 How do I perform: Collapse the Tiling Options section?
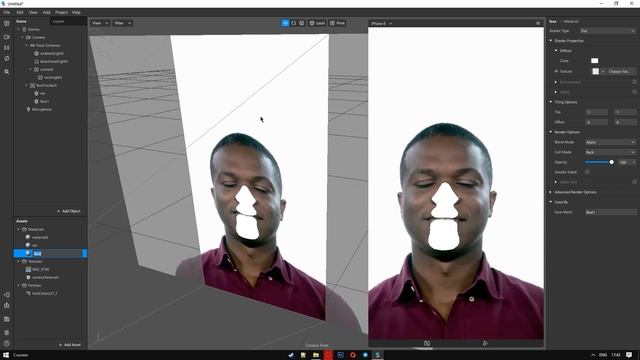pos(551,102)
